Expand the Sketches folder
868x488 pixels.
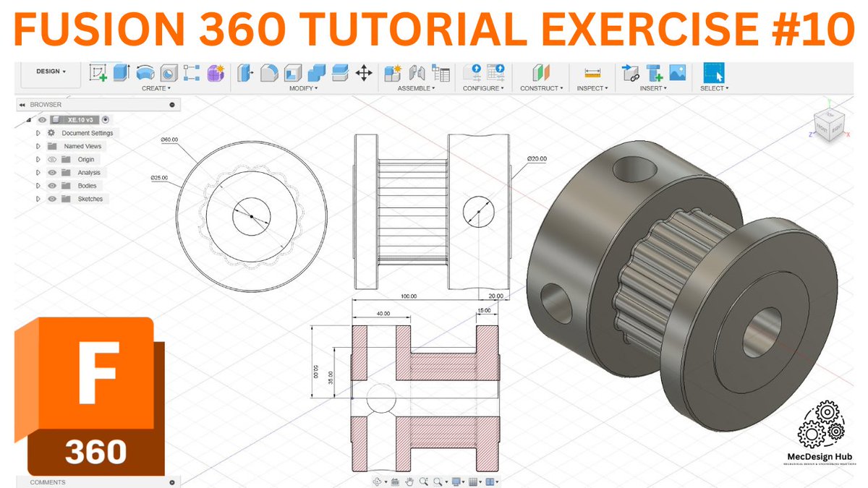[x=38, y=199]
